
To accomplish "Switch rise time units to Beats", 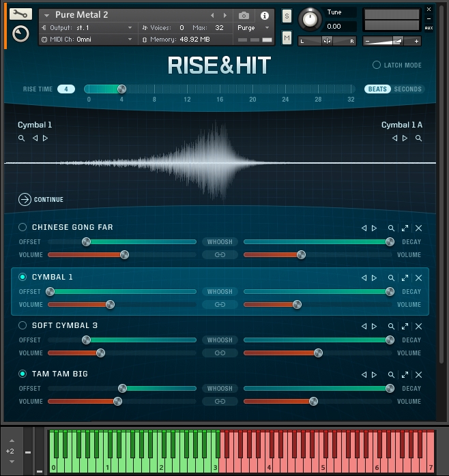I will 377,89.
